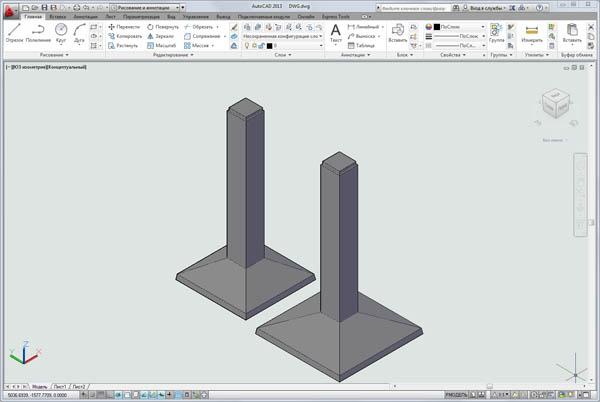Click the Перенести (Move) tool

pyautogui.click(x=126, y=27)
